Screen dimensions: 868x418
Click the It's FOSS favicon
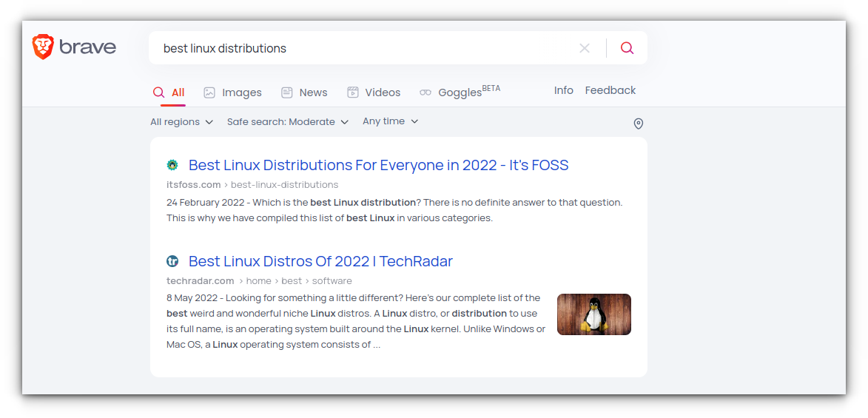click(x=172, y=165)
